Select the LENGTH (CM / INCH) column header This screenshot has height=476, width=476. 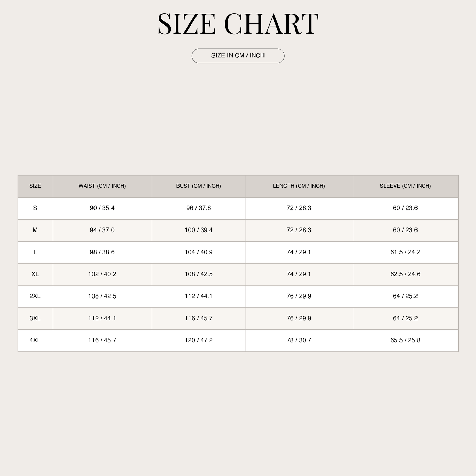[299, 186]
